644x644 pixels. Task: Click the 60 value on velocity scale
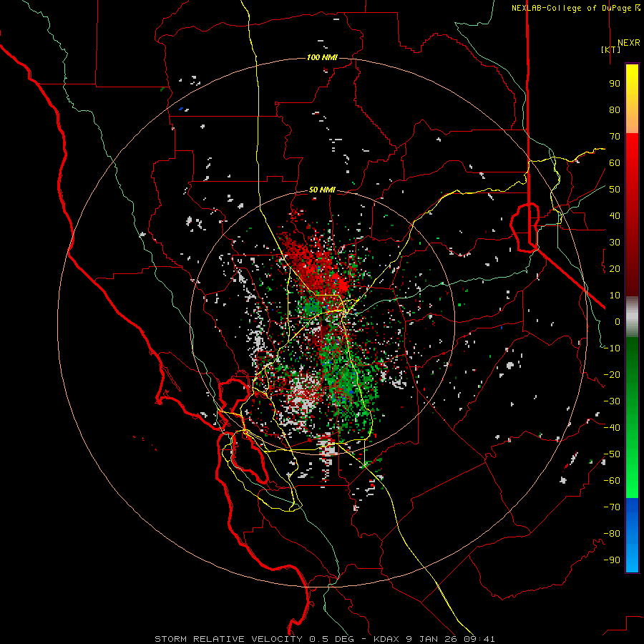click(615, 162)
